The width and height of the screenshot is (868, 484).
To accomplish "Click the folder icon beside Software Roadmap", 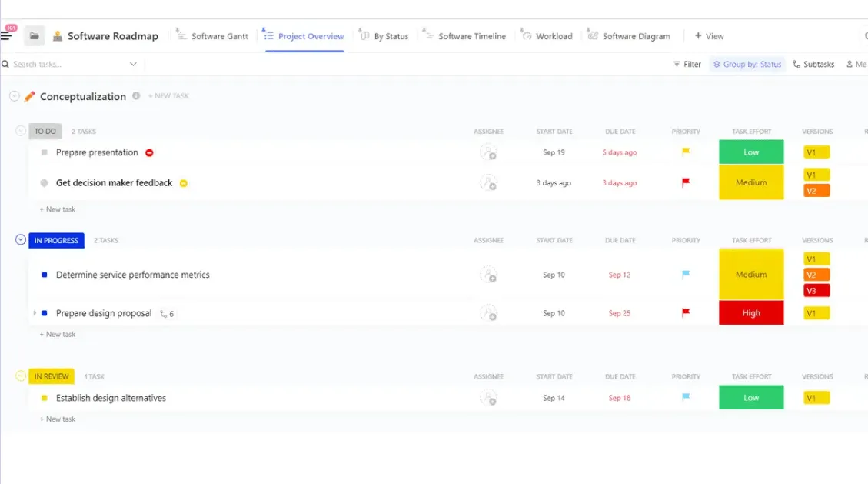I will pos(35,36).
